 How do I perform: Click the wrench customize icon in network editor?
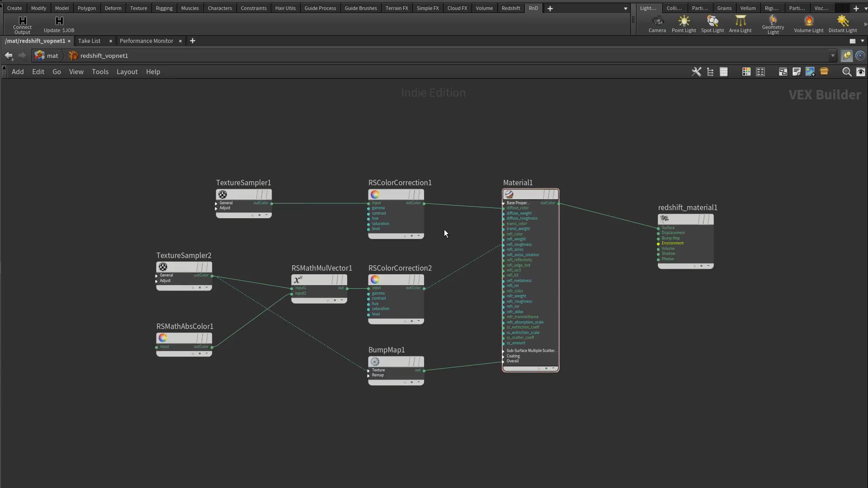coord(696,72)
